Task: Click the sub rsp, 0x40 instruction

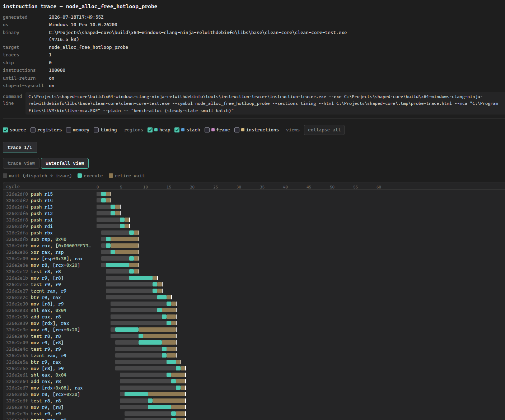Action: [48, 239]
